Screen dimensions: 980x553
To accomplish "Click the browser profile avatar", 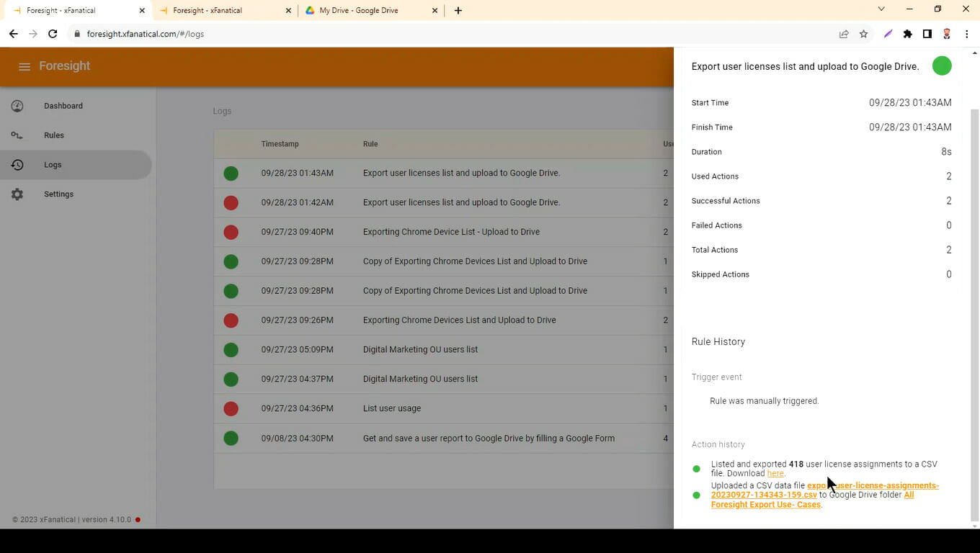I will click(947, 34).
